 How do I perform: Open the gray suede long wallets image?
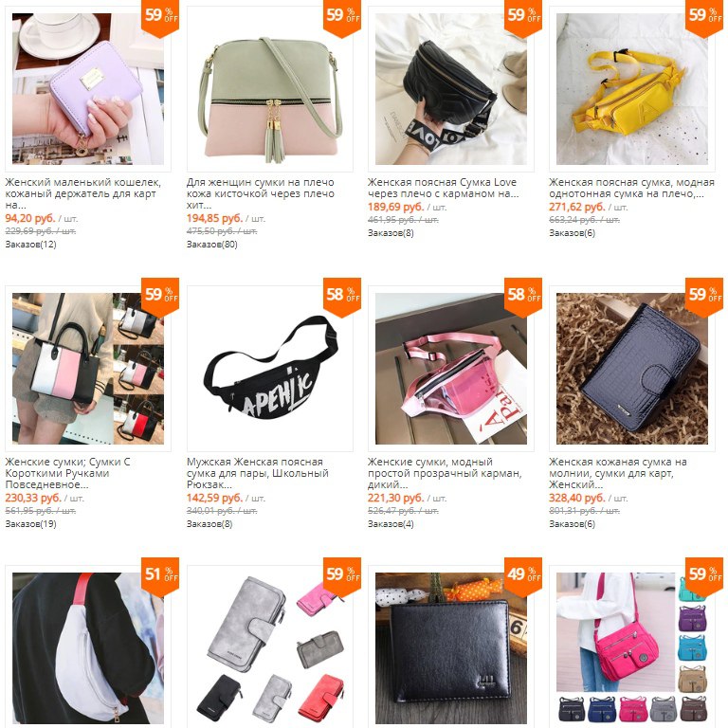pyautogui.click(x=269, y=648)
